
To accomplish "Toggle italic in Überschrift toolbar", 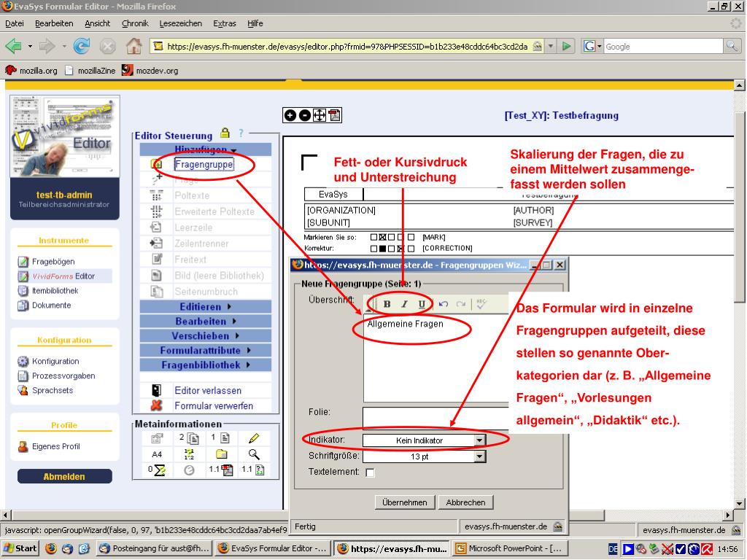I will 404,304.
